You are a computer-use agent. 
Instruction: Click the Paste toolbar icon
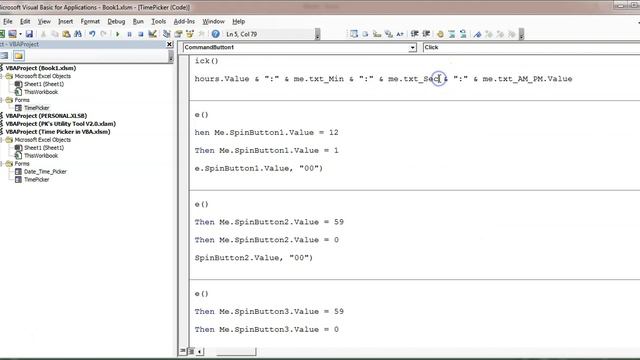(x=66, y=34)
